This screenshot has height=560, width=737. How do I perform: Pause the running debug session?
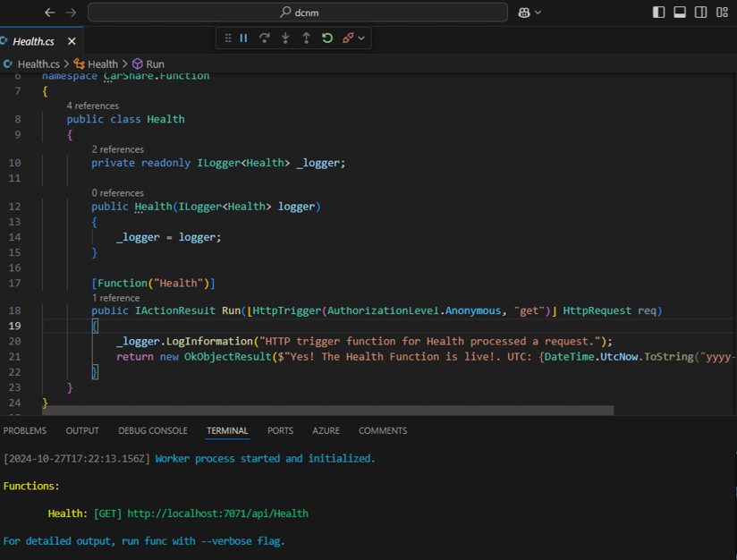242,38
